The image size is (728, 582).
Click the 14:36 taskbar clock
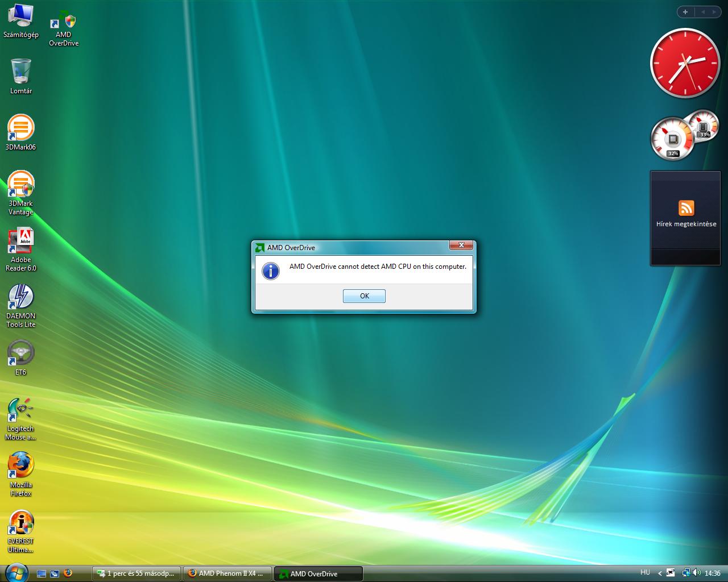[713, 573]
